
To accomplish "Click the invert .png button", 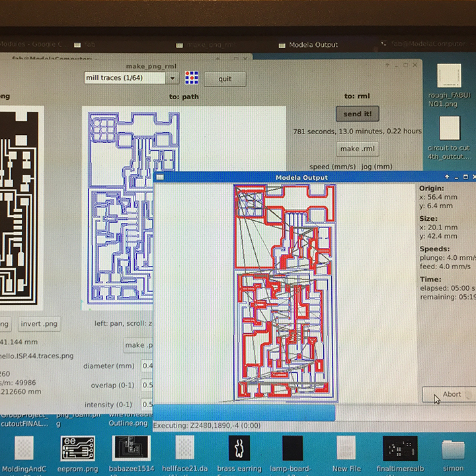I will [39, 324].
